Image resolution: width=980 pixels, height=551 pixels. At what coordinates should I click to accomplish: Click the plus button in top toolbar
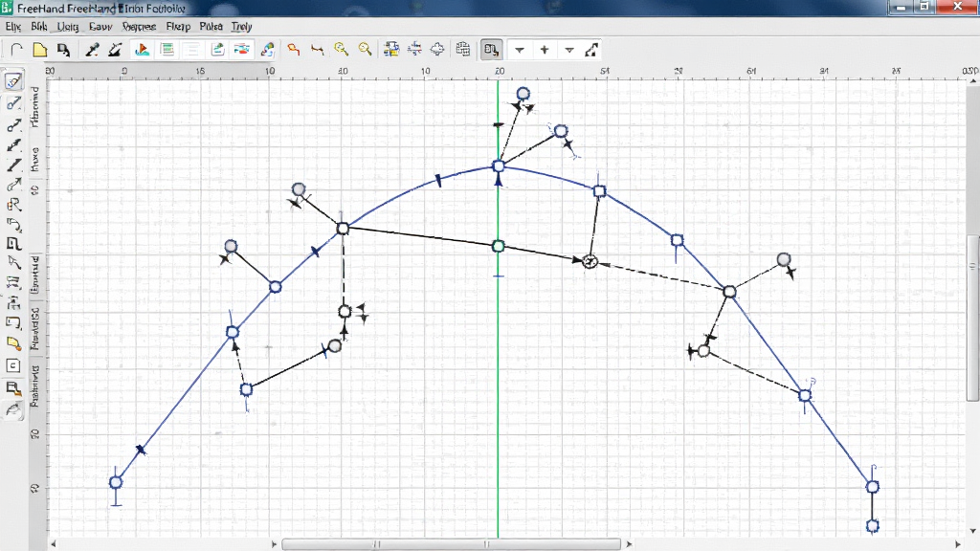click(x=545, y=50)
